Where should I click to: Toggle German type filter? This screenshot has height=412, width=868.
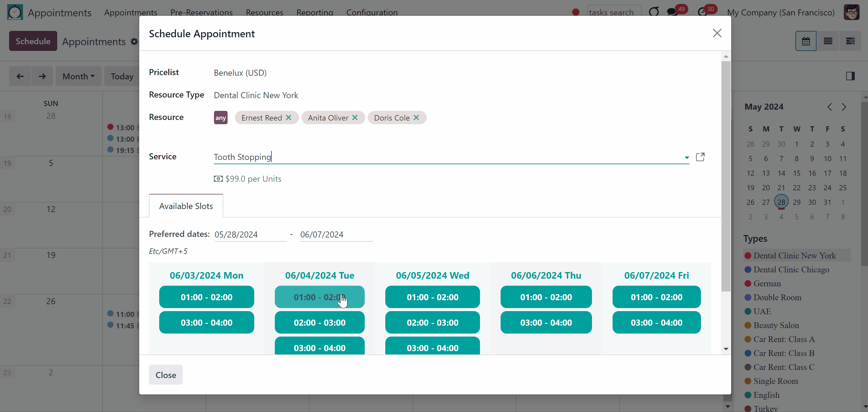tap(767, 284)
